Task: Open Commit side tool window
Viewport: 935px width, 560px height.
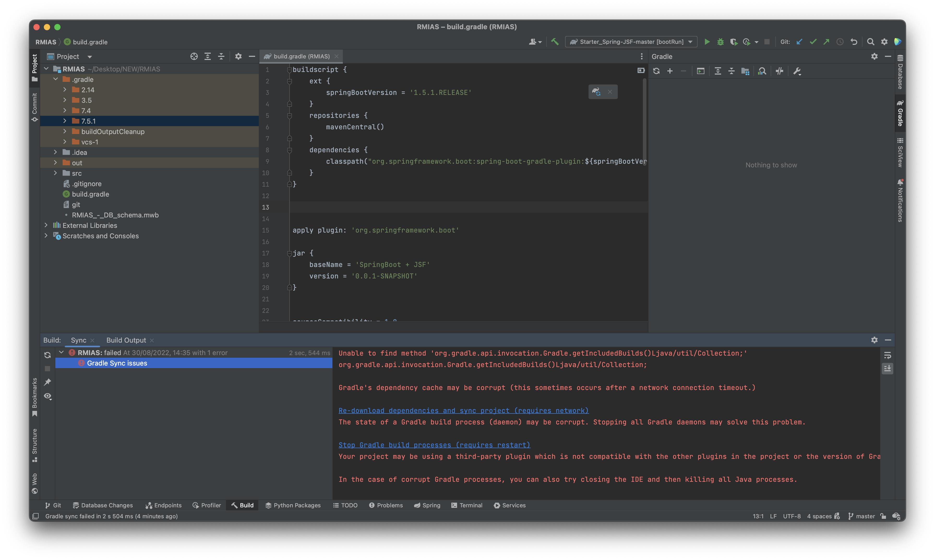Action: point(34,107)
